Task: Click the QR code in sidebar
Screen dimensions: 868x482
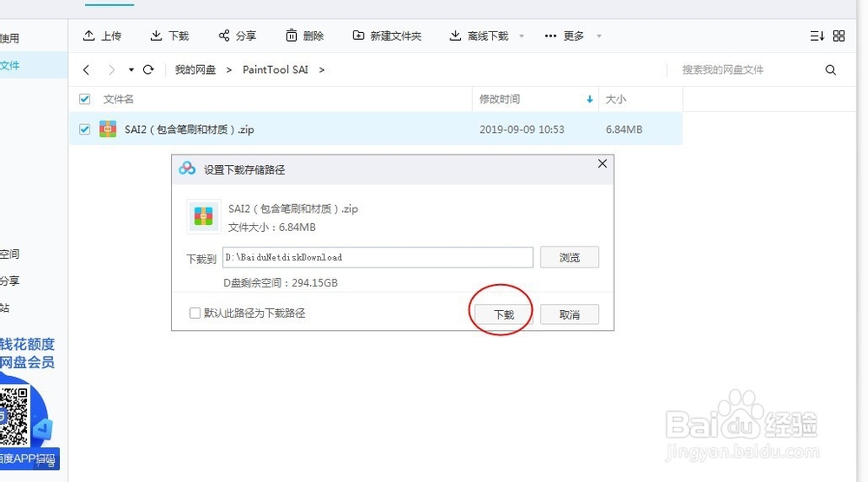Action: [14, 417]
